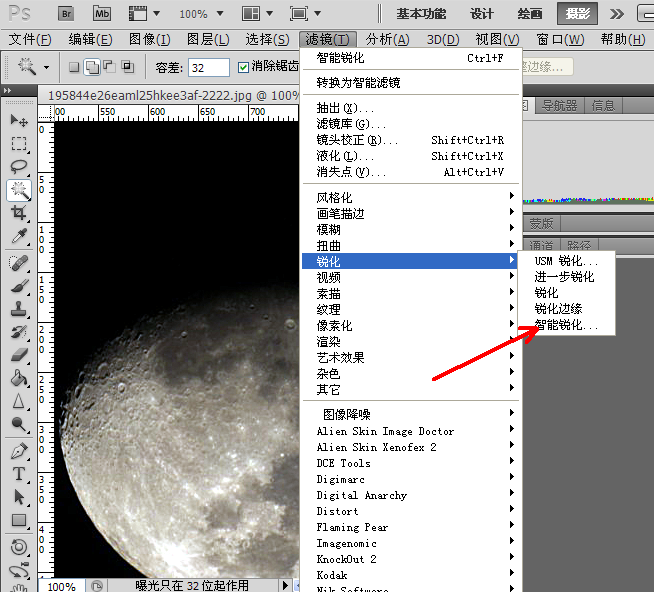Select the Crop tool

tap(19, 213)
